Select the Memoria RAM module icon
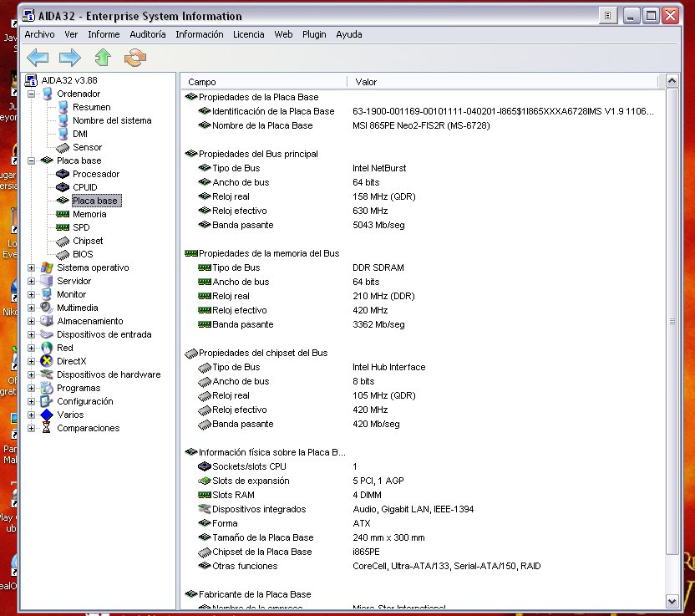Image resolution: width=695 pixels, height=616 pixels. (63, 214)
